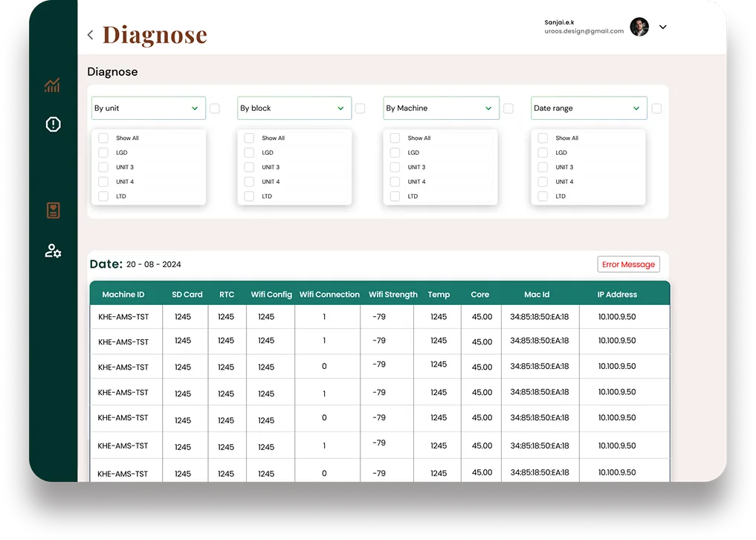Click the user profile avatar picture
This screenshot has width=756, height=540.
(x=639, y=27)
